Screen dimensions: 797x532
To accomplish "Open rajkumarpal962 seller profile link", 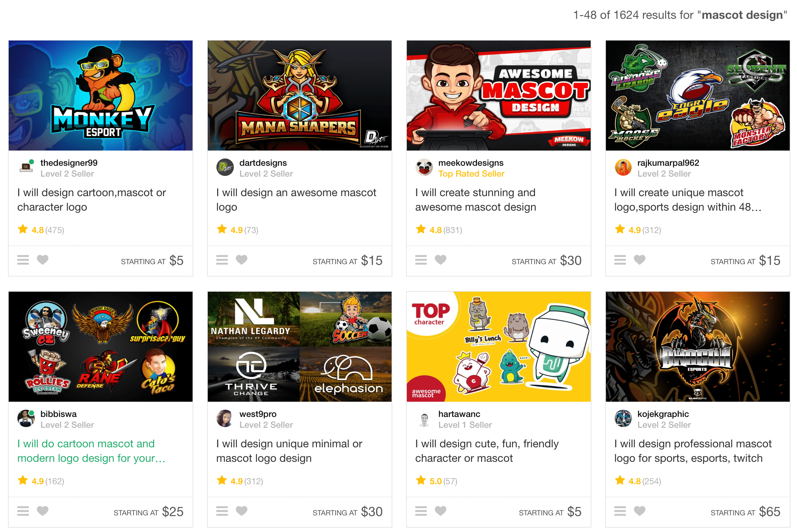I will (668, 163).
